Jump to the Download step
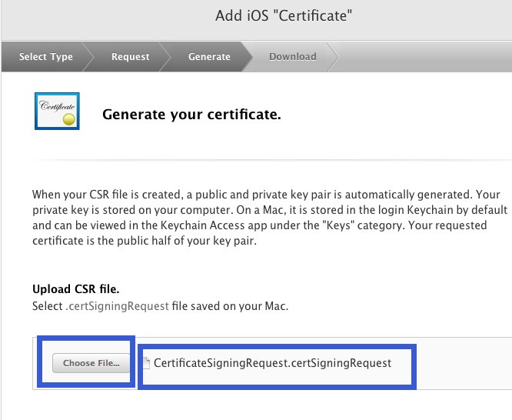Screen dimensions: 512x420 click(x=292, y=56)
